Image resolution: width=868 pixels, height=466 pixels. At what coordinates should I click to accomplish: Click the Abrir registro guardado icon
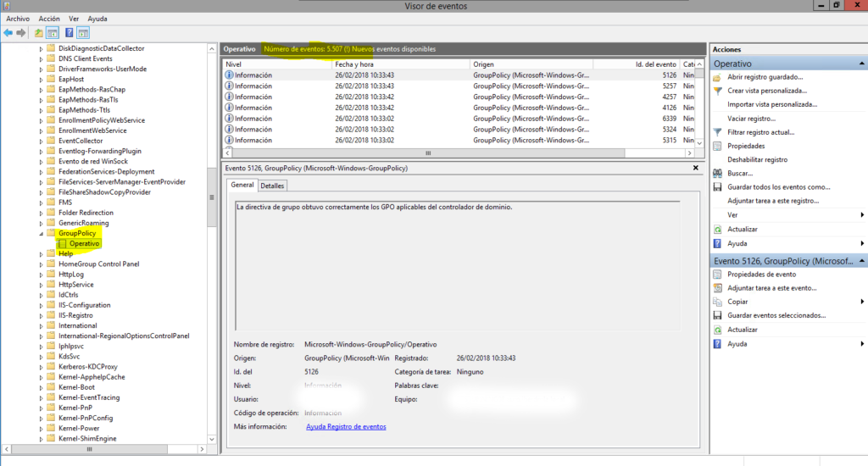tap(717, 77)
